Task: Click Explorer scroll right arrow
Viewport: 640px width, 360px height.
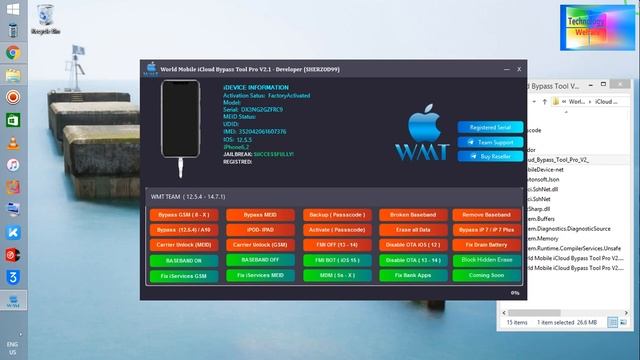Action: 626,313
